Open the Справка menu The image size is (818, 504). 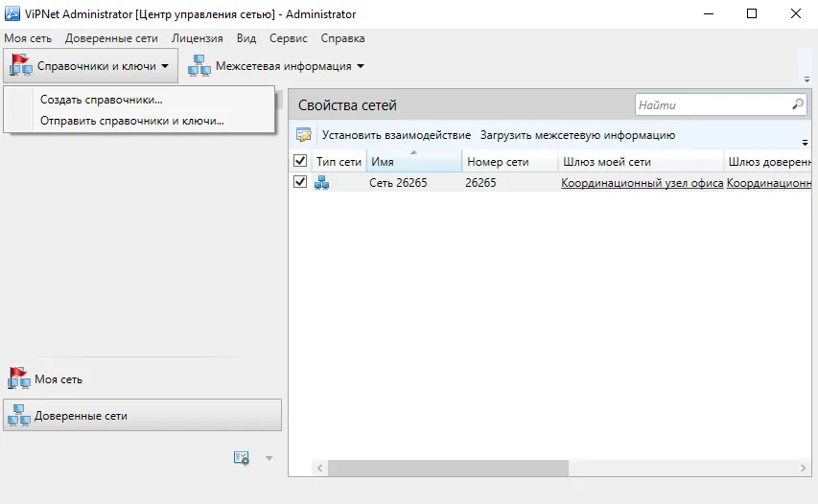tap(342, 38)
